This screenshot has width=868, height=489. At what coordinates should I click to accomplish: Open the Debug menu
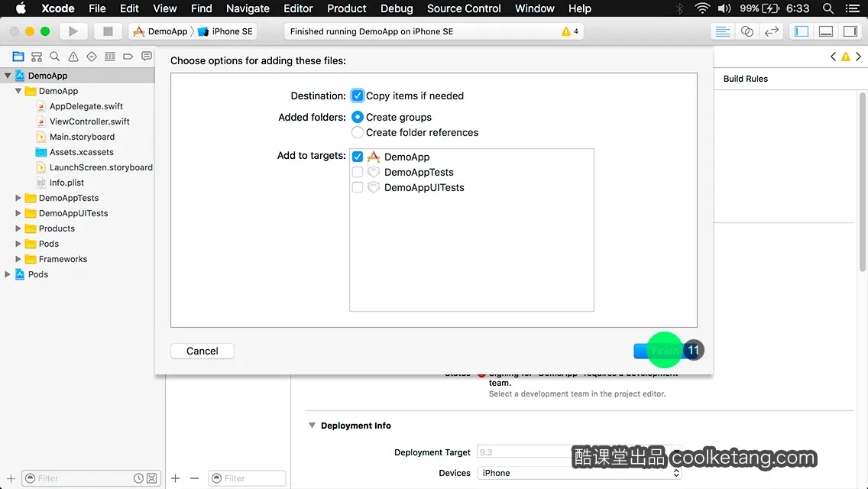(x=397, y=8)
